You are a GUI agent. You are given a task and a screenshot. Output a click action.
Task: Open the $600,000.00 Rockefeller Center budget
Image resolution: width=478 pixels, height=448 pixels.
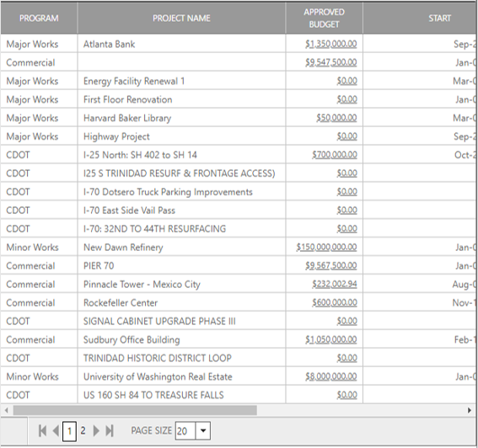pos(335,302)
